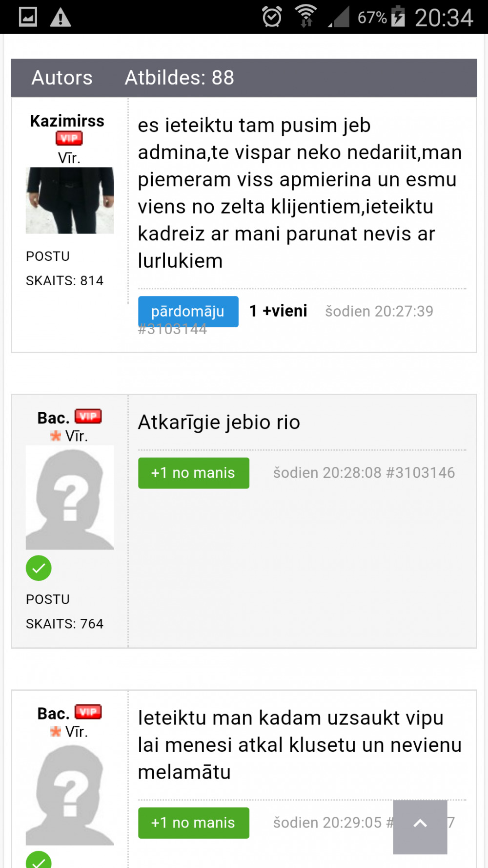Tap the green checkmark under the second avatar

(39, 568)
